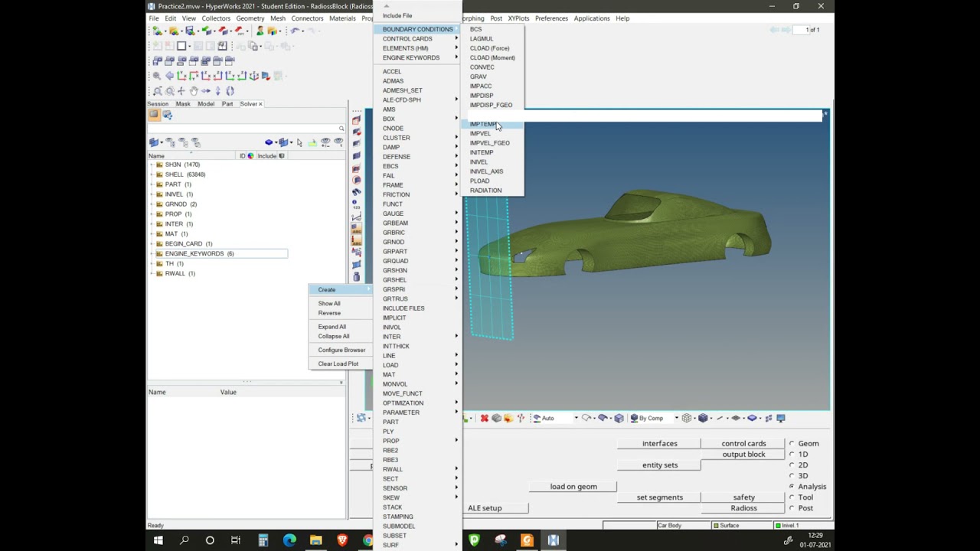Image resolution: width=980 pixels, height=551 pixels.
Task: Click the previous view blue-arrow icon
Action: click(170, 76)
